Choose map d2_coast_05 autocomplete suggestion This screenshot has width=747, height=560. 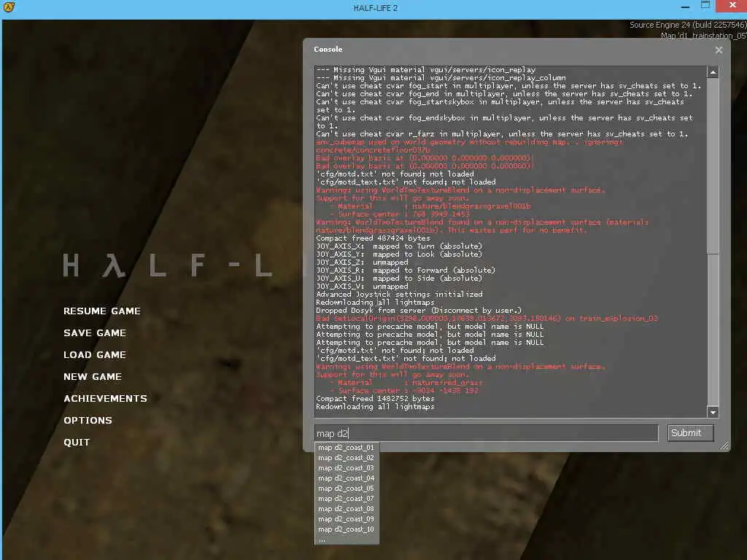(x=347, y=489)
